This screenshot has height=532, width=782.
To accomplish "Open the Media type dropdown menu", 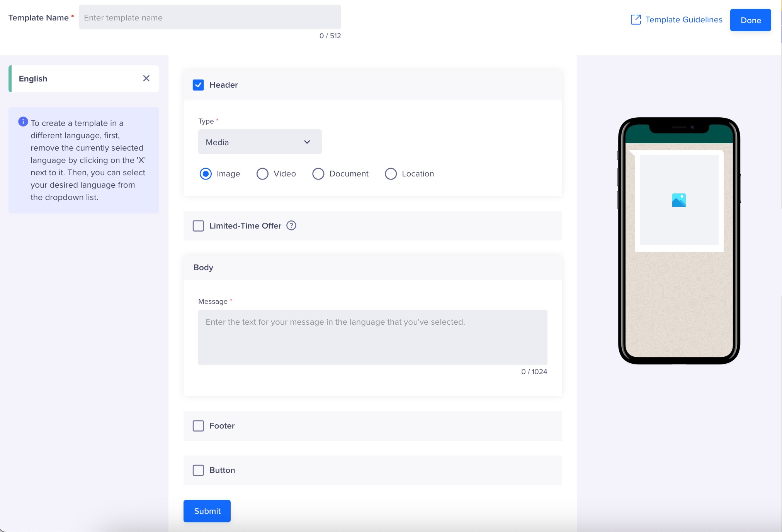I will click(x=259, y=141).
